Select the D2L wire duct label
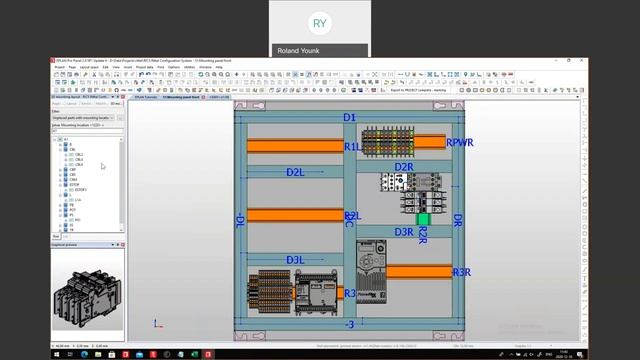The image size is (640, 360). [x=295, y=172]
